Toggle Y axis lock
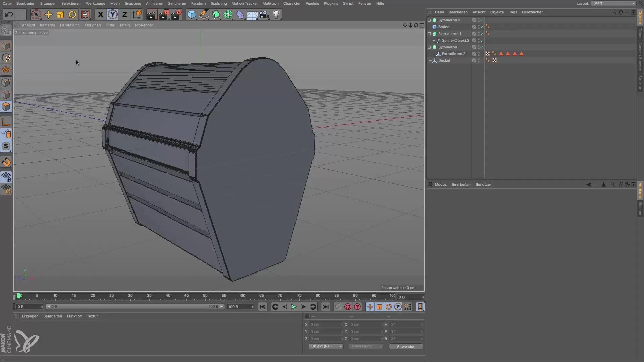This screenshot has height=362, width=644. tap(113, 14)
